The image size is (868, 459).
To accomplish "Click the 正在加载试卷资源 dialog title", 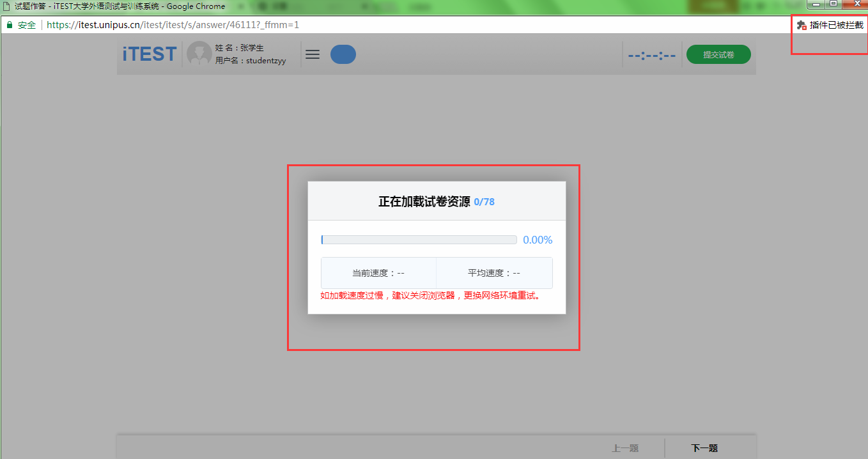I will click(424, 202).
